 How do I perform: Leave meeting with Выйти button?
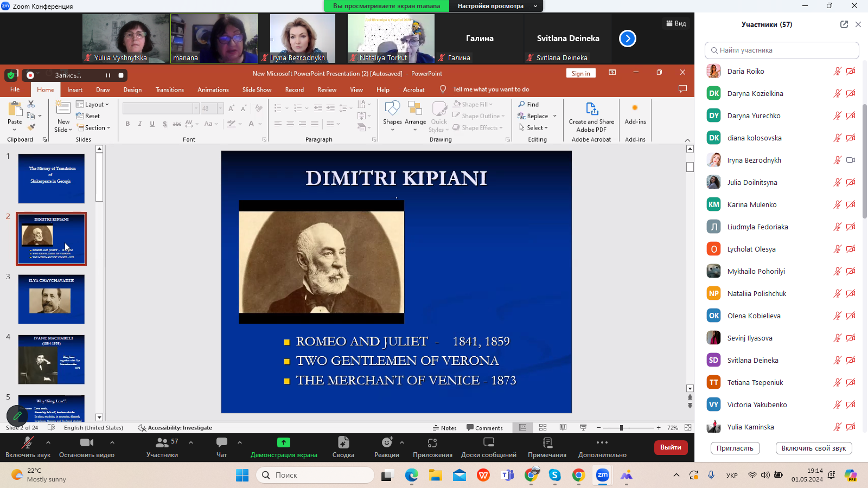[671, 447]
